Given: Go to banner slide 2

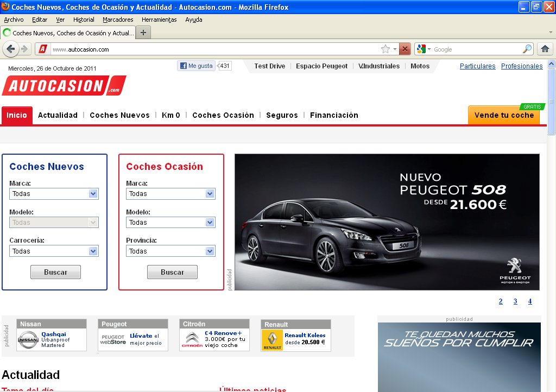Looking at the screenshot, I should pyautogui.click(x=500, y=301).
